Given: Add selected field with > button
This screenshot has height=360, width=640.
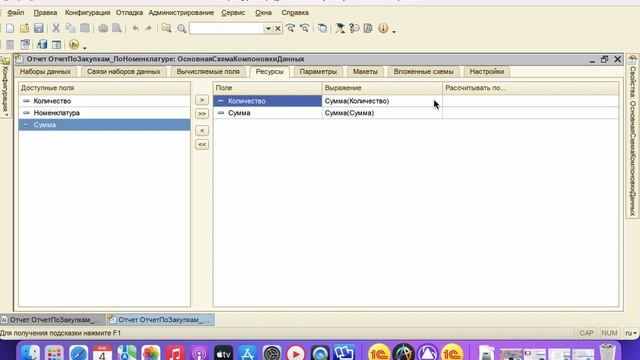Looking at the screenshot, I should [202, 100].
